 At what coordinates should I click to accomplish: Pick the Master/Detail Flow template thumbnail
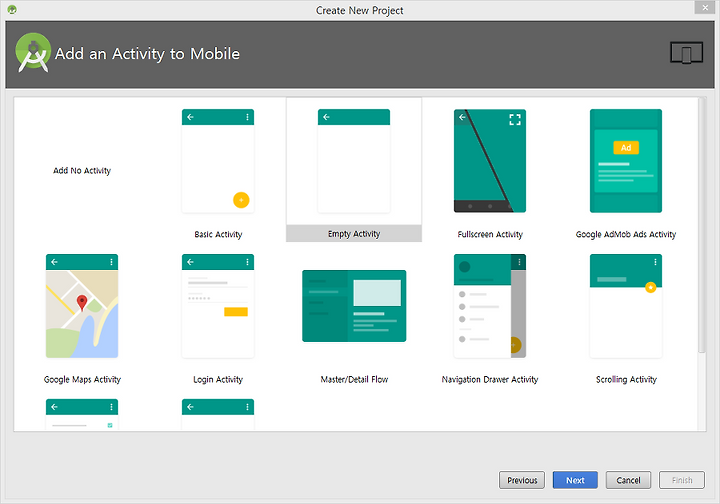(x=354, y=306)
